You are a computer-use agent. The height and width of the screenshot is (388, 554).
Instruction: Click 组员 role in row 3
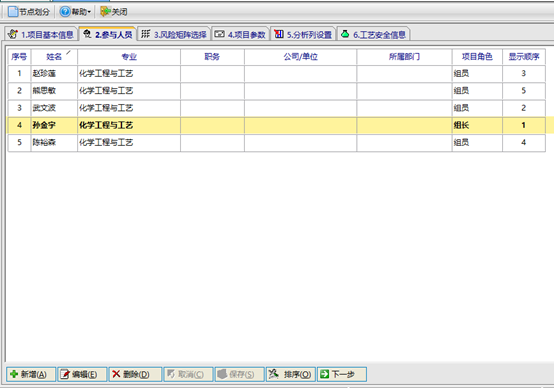461,108
